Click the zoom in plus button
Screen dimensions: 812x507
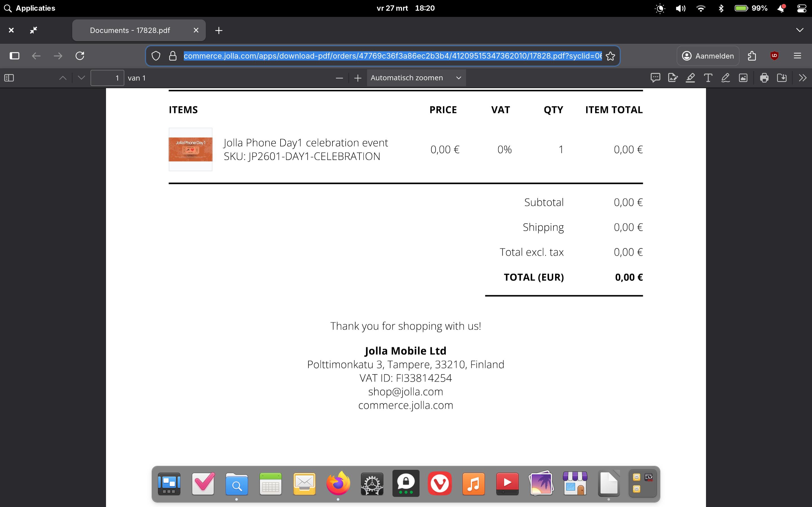pos(358,78)
